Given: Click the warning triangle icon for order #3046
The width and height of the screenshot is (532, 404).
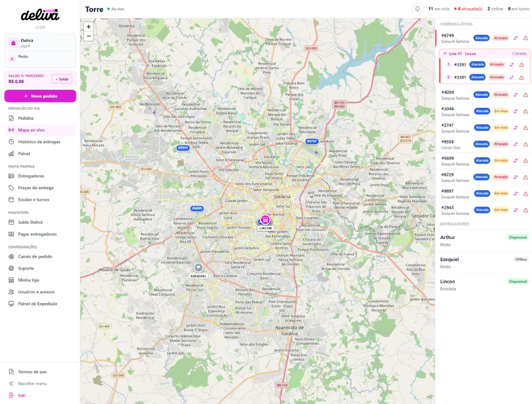Looking at the screenshot, I should 526,111.
